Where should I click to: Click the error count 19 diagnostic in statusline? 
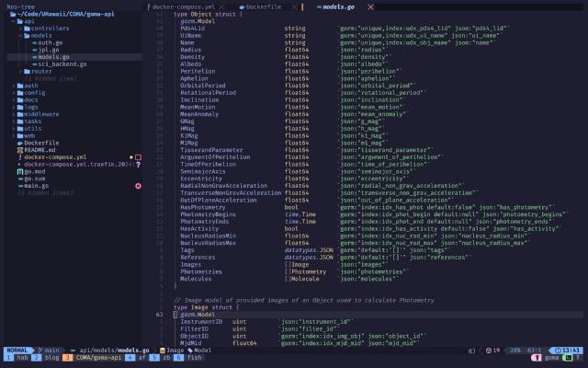click(492, 351)
